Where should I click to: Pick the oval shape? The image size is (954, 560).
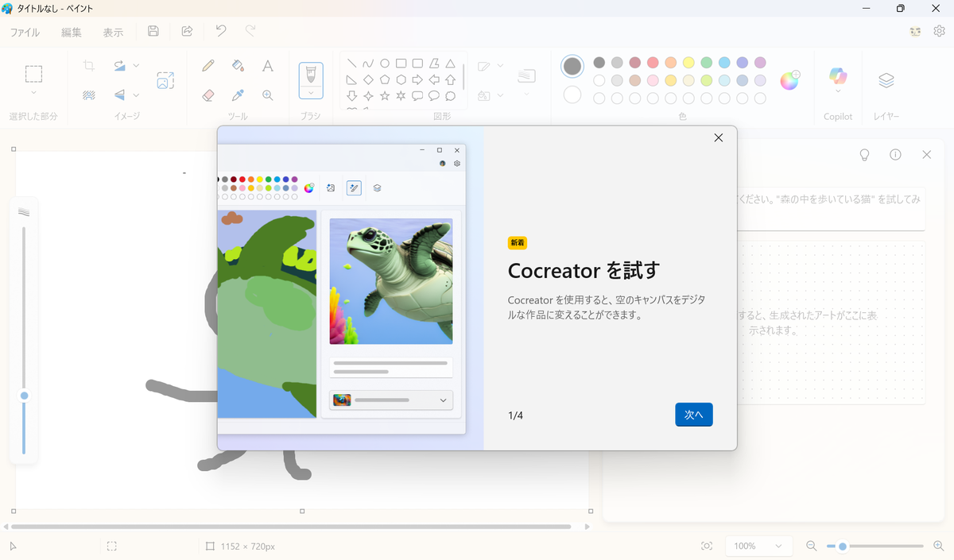pyautogui.click(x=385, y=64)
